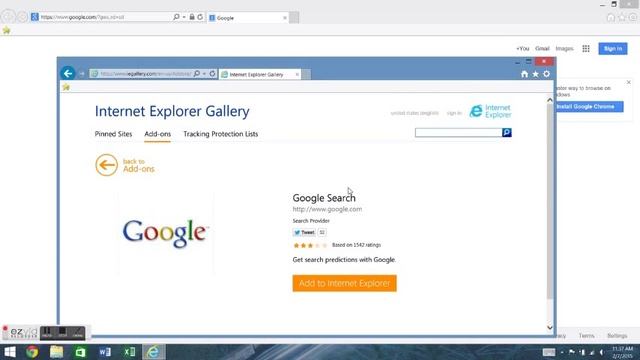This screenshot has width=640, height=360.
Task: Click the Sign in button on Google
Action: [613, 49]
